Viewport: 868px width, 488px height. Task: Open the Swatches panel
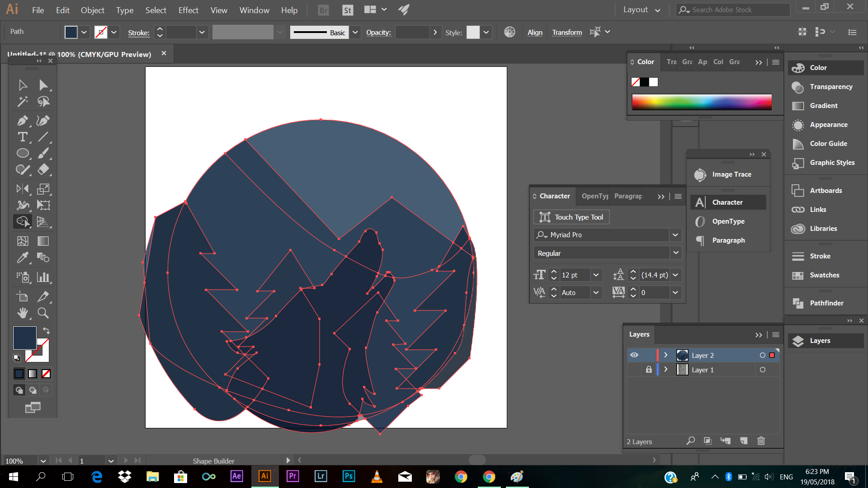[x=826, y=275]
